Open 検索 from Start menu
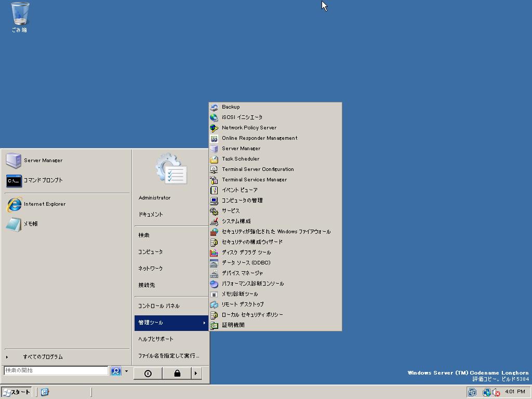Image resolution: width=532 pixels, height=399 pixels. [171, 235]
